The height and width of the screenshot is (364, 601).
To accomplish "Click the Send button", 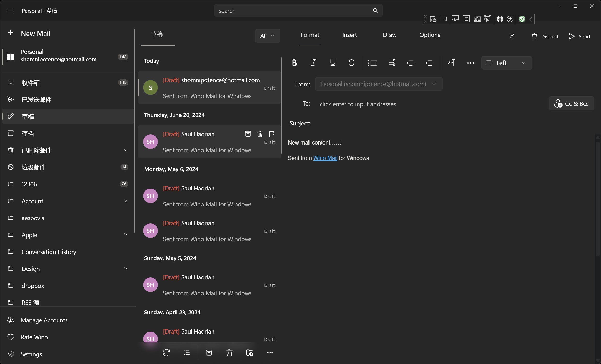I will (x=579, y=36).
